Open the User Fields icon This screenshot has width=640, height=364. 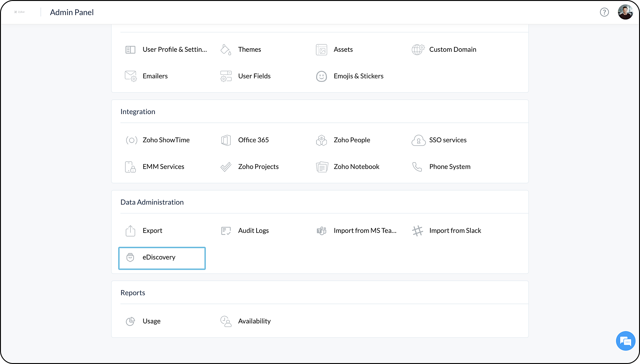226,76
